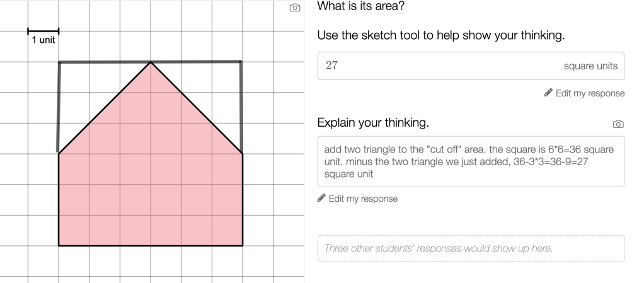
Task: Click the "Use the sketch tool" instruction text
Action: coord(440,36)
